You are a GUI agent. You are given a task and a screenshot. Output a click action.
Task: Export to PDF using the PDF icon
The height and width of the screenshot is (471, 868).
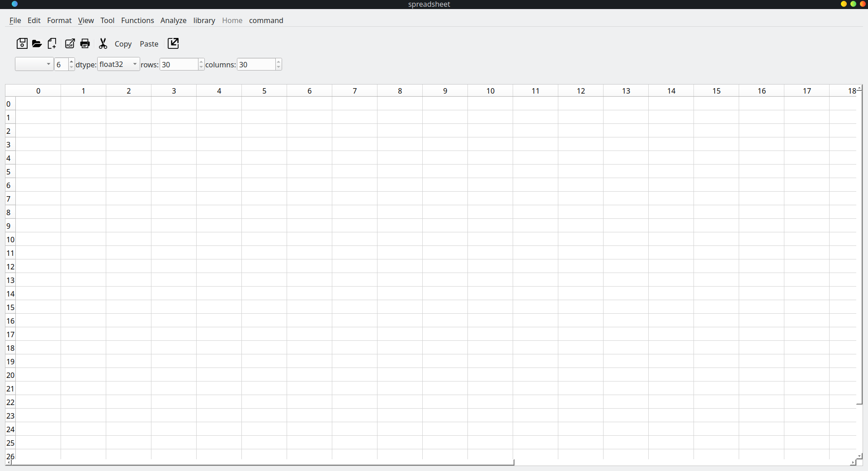(70, 43)
